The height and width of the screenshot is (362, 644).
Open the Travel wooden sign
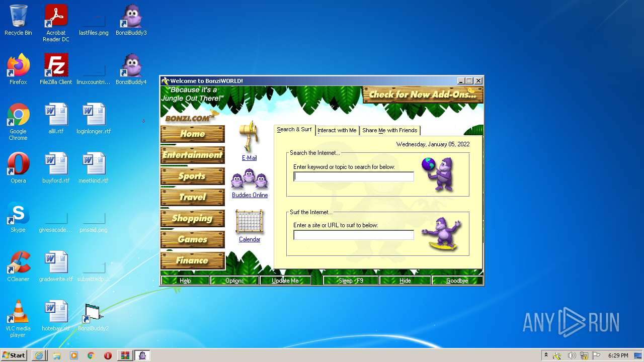(x=193, y=198)
